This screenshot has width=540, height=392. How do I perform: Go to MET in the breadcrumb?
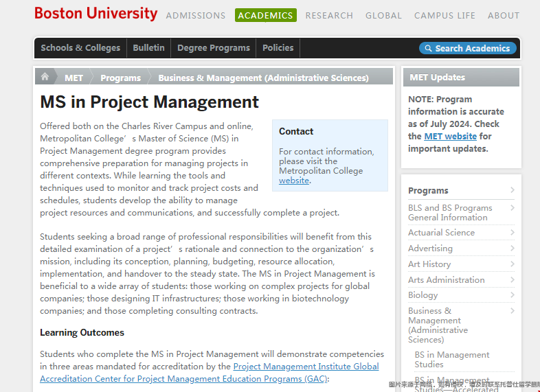pos(74,78)
